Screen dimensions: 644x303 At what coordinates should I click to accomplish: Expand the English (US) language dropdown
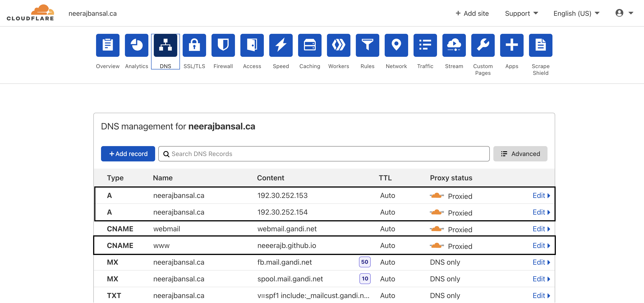click(577, 13)
